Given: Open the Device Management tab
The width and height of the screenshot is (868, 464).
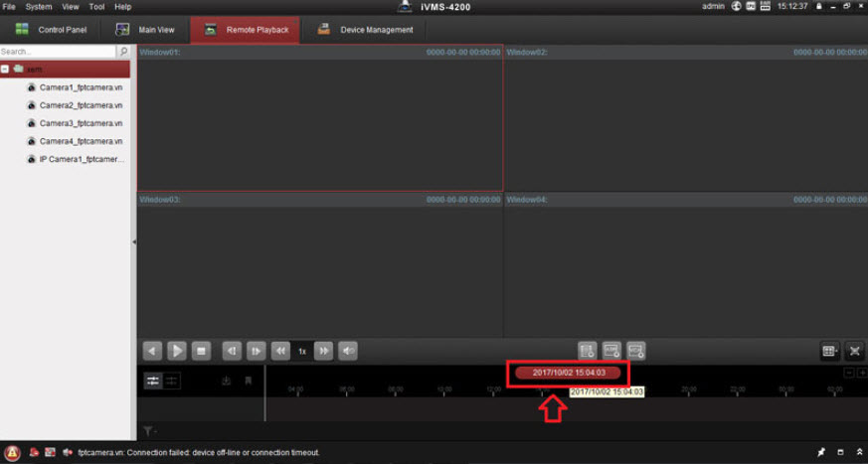Looking at the screenshot, I should pos(366,30).
